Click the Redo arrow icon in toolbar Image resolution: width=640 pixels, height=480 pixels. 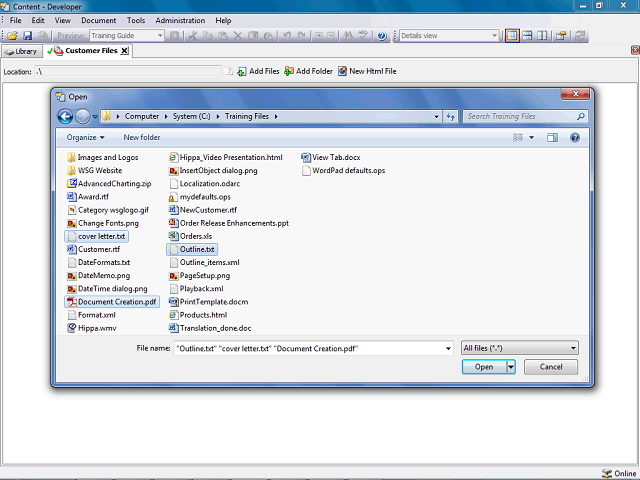[x=302, y=36]
